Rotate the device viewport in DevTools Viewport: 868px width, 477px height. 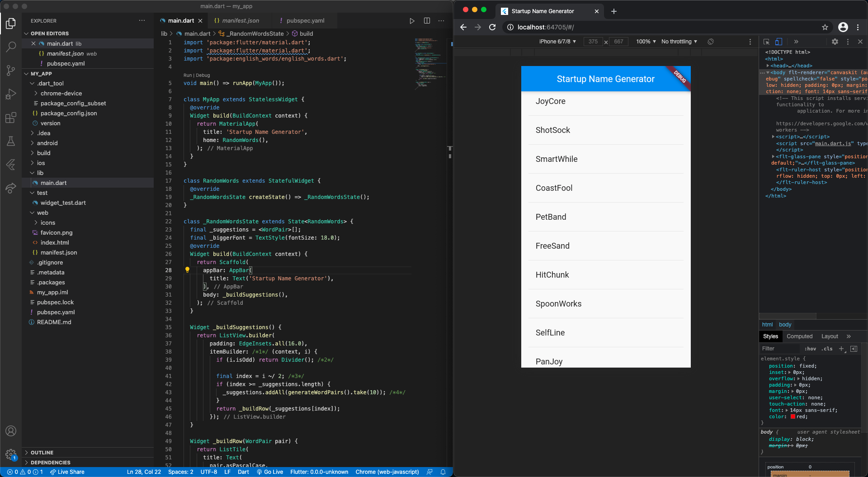711,42
